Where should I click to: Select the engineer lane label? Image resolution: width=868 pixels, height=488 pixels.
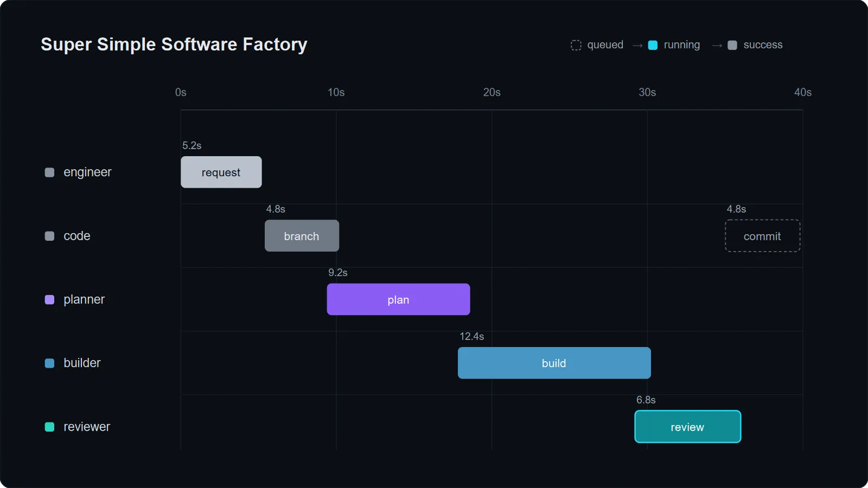pos(87,172)
